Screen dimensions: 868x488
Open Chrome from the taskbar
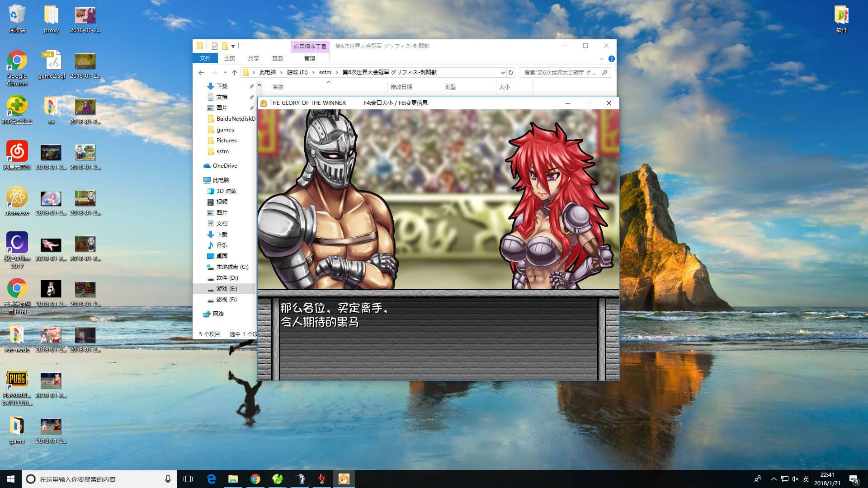255,479
